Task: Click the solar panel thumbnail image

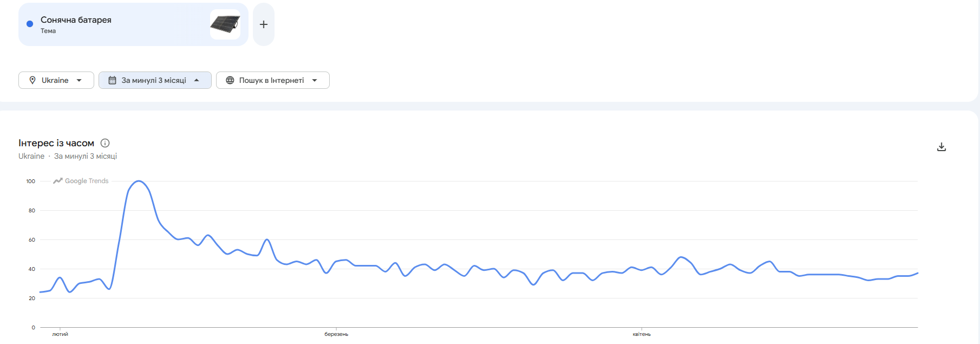Action: click(225, 24)
